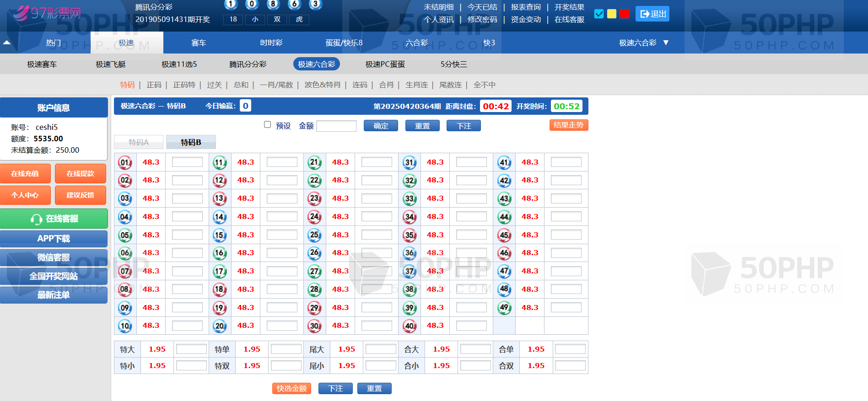The height and width of the screenshot is (401, 868).
Task: Click the orange 结果走势 button
Action: pos(568,125)
